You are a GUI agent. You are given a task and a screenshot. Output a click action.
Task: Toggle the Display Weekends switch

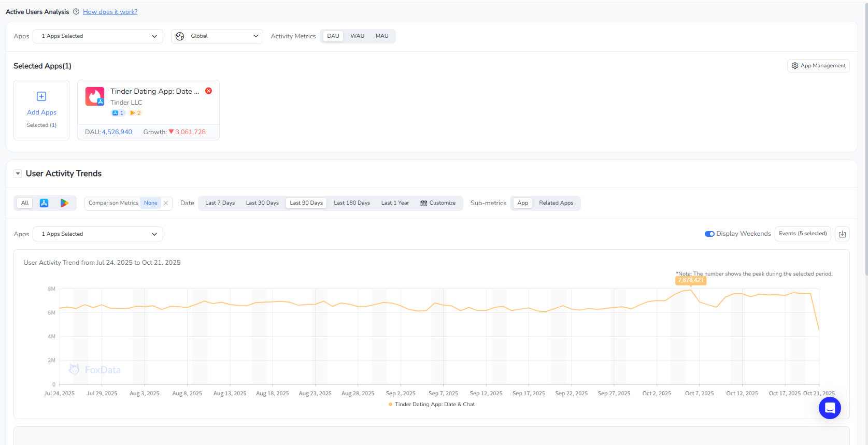pyautogui.click(x=709, y=234)
